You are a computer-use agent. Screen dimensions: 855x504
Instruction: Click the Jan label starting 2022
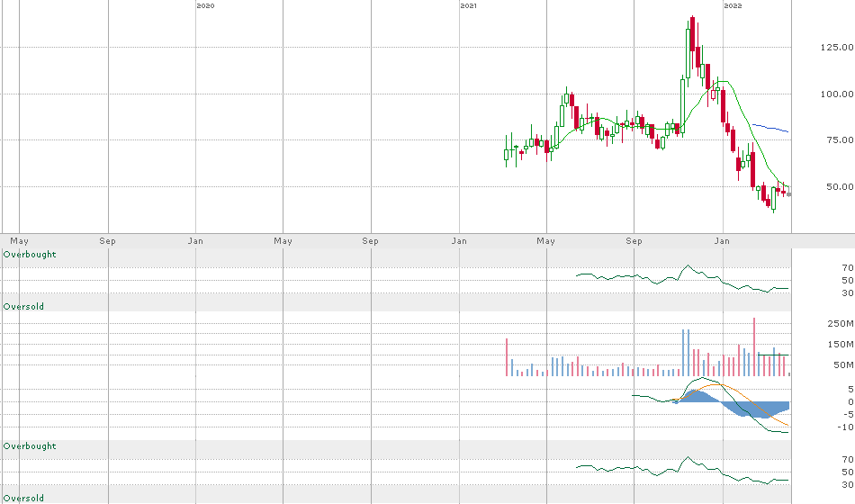tap(722, 240)
